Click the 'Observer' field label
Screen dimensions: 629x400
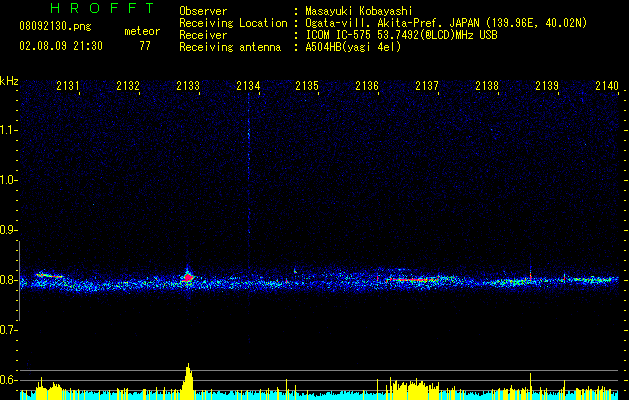point(203,11)
